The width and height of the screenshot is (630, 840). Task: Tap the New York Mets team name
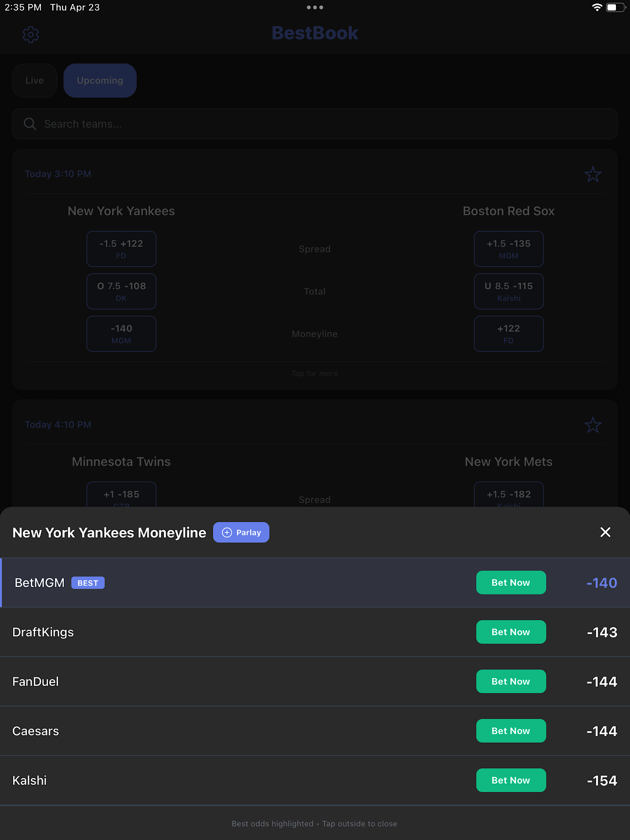click(x=509, y=462)
